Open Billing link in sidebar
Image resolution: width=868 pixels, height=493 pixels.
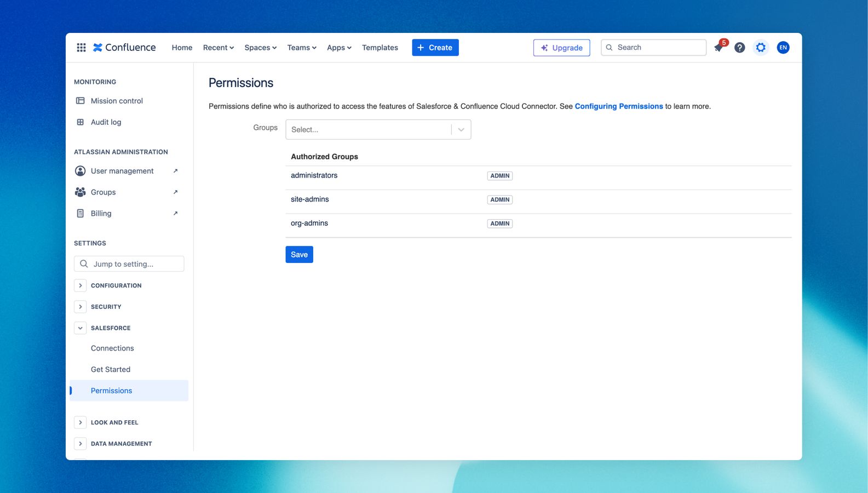pyautogui.click(x=101, y=214)
